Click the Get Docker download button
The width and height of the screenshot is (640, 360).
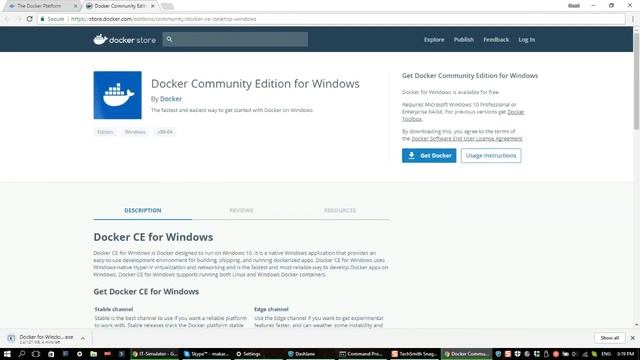pyautogui.click(x=429, y=156)
